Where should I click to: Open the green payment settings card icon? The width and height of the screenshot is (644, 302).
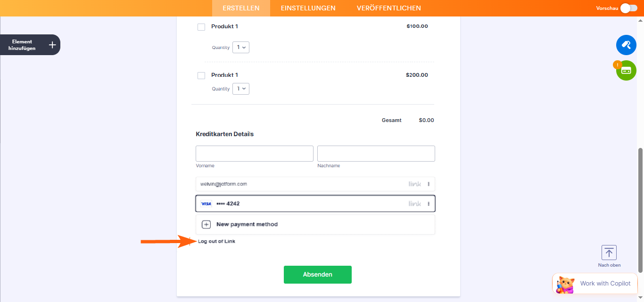[626, 71]
